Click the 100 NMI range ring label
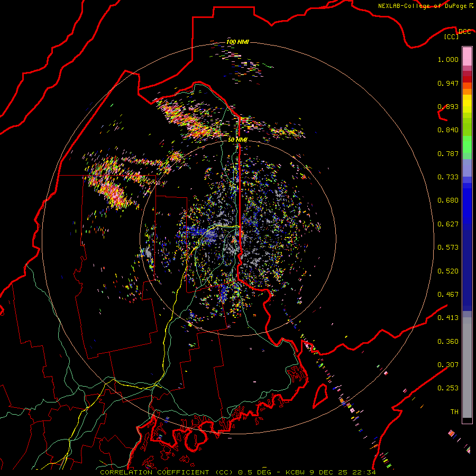 click(237, 42)
